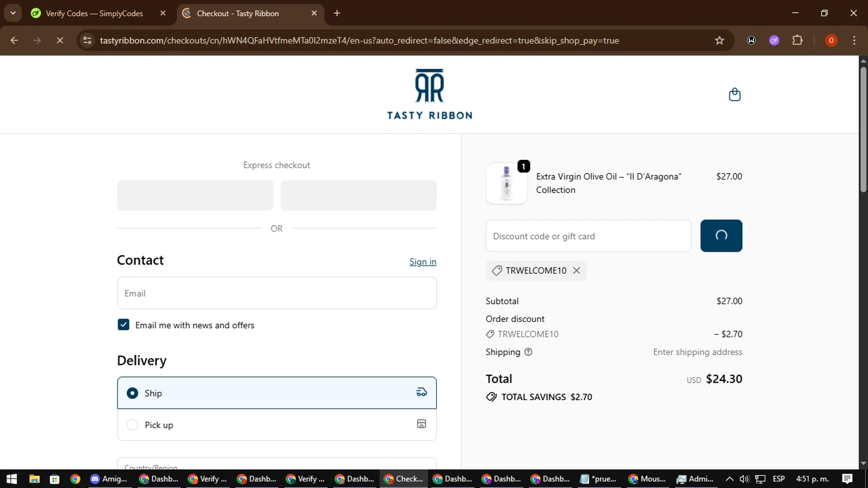The height and width of the screenshot is (488, 868).
Task: Open the Chrome three-dot menu
Action: click(854, 41)
